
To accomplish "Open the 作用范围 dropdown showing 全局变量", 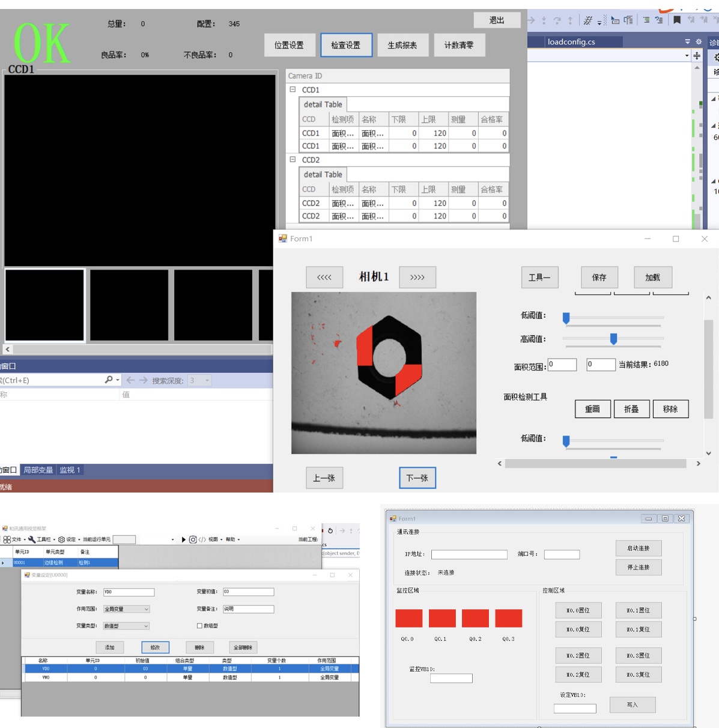I will click(126, 609).
